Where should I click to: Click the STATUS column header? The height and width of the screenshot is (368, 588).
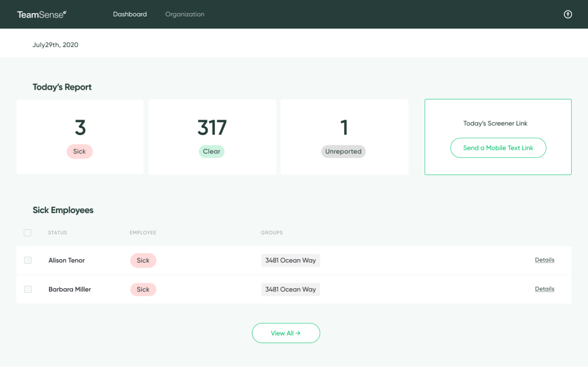(x=57, y=233)
